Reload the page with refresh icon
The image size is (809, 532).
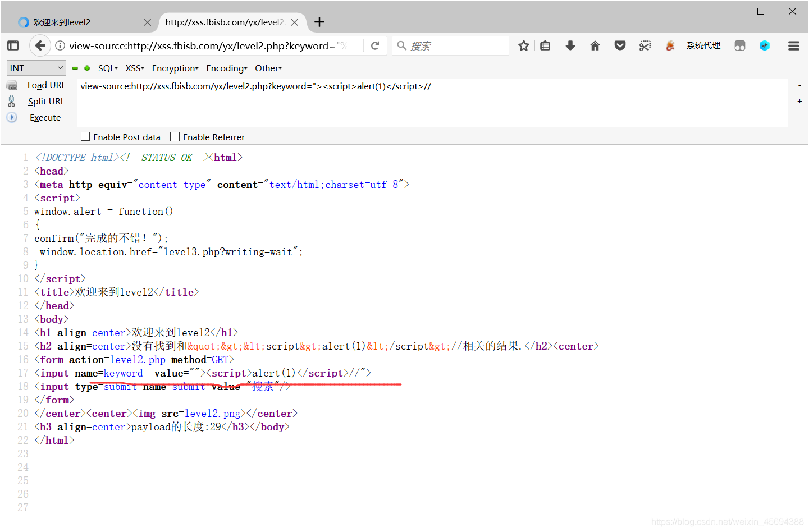(375, 45)
